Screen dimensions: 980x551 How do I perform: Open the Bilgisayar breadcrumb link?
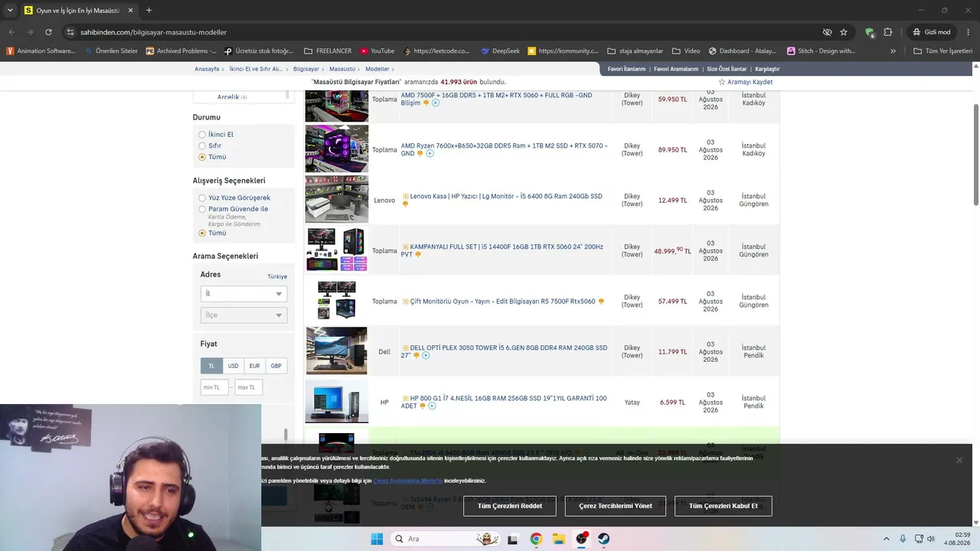click(x=306, y=69)
